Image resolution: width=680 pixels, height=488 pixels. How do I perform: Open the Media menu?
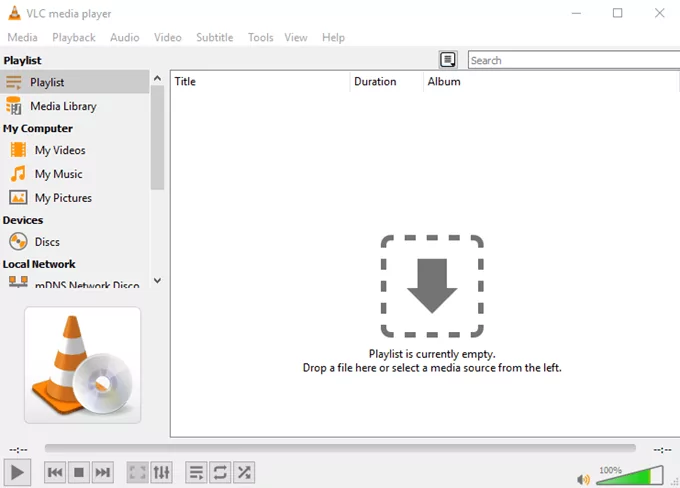click(22, 37)
